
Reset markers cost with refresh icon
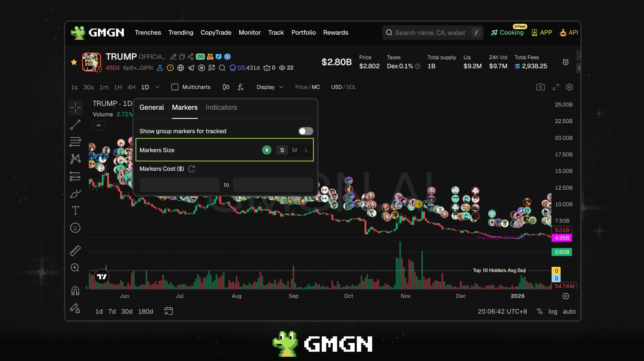tap(191, 169)
